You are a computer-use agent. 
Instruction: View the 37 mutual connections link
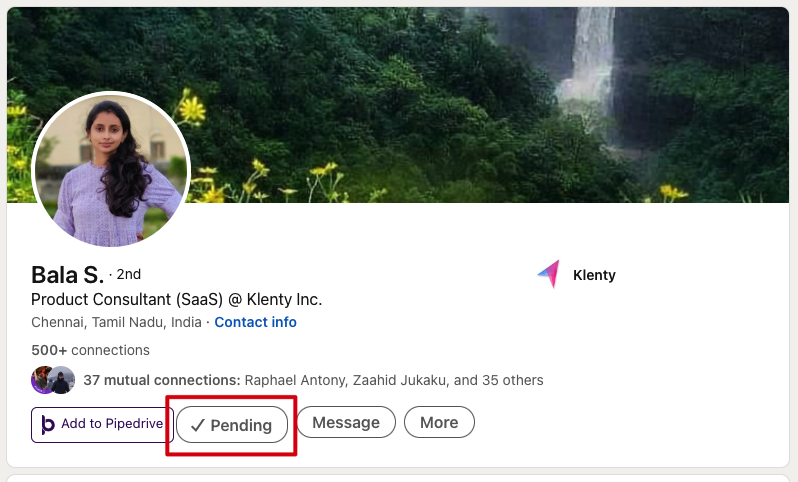point(161,380)
